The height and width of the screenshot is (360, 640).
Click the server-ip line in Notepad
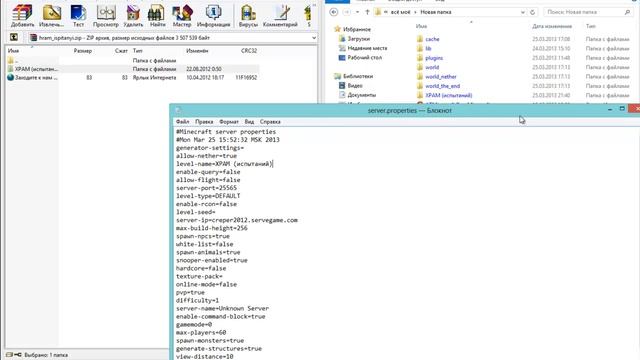pos(237,220)
